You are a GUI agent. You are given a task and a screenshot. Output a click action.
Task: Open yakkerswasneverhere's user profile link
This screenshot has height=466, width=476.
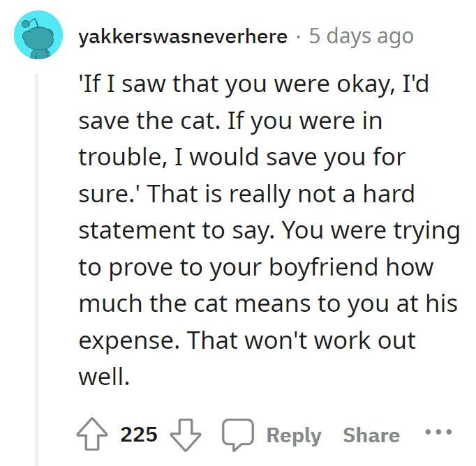click(183, 37)
